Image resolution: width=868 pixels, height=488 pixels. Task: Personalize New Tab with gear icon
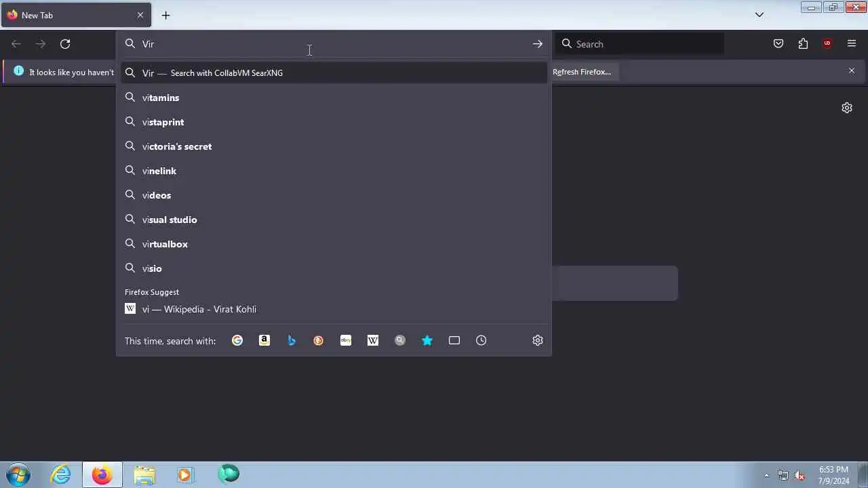(x=847, y=108)
